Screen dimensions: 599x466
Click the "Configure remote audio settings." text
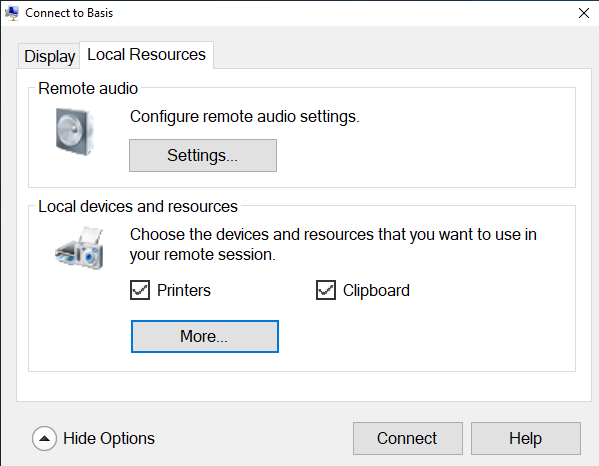[x=245, y=116]
